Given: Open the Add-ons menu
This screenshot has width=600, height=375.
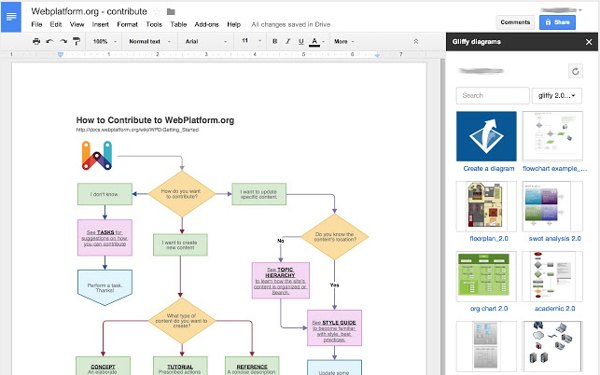Looking at the screenshot, I should pos(207,24).
